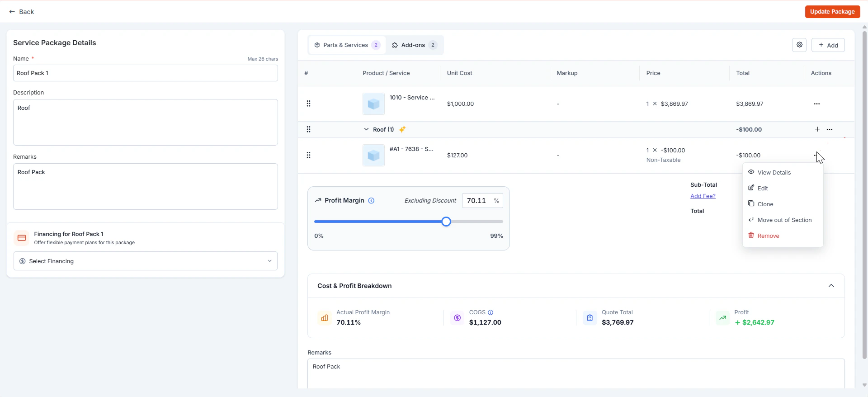Screen dimensions: 868x397
Task: Click the $127.00 unit cost cell
Action: (x=457, y=155)
